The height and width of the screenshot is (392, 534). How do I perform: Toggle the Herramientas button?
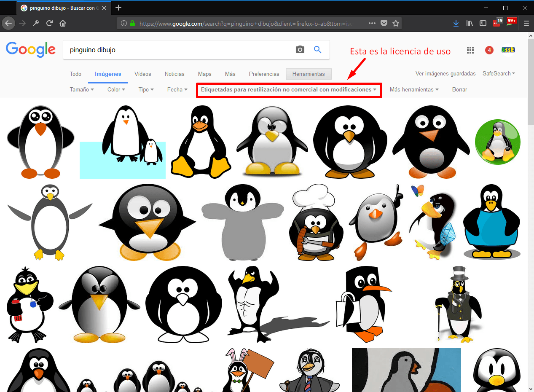[x=309, y=74]
